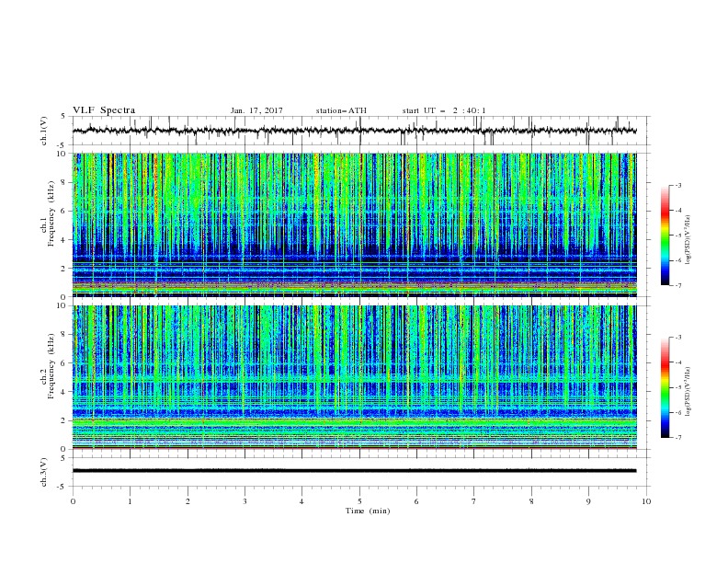728x563 pixels.
Task: Click the ch.2 spectrogram panel
Action: click(x=355, y=377)
